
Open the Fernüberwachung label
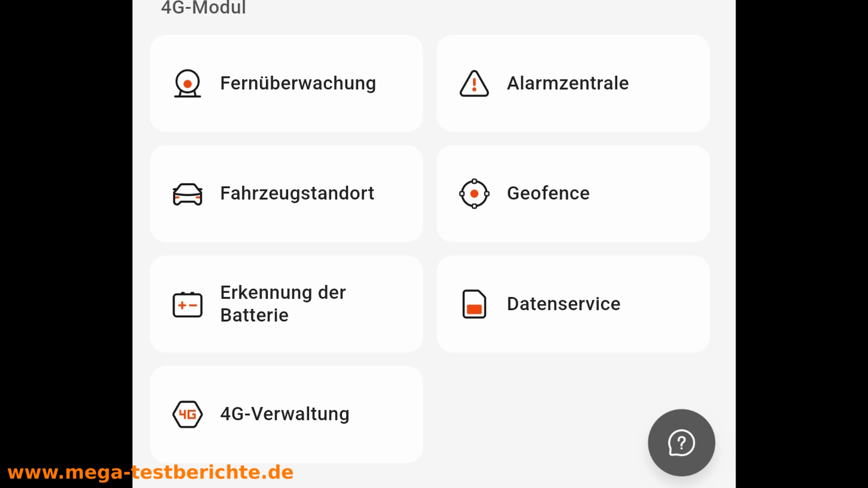298,84
